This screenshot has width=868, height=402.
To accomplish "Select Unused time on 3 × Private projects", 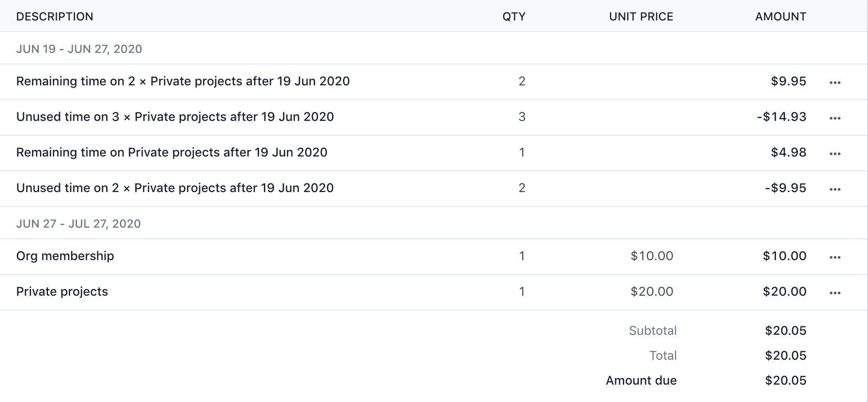I will coord(175,117).
